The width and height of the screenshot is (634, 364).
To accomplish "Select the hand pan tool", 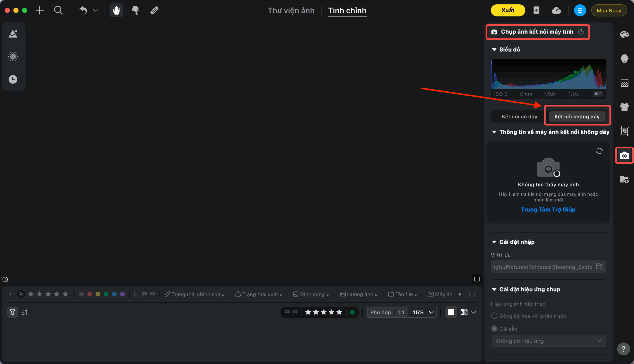I will pos(116,10).
